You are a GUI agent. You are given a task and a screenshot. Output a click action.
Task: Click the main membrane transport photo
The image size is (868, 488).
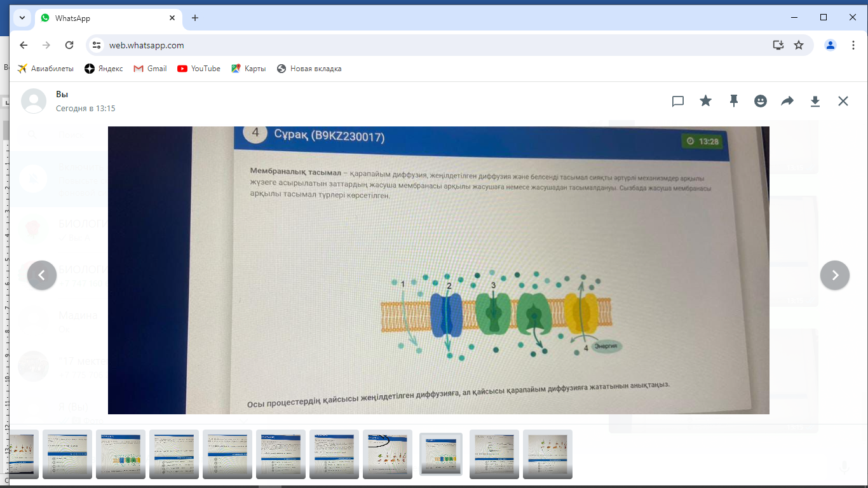coord(438,270)
